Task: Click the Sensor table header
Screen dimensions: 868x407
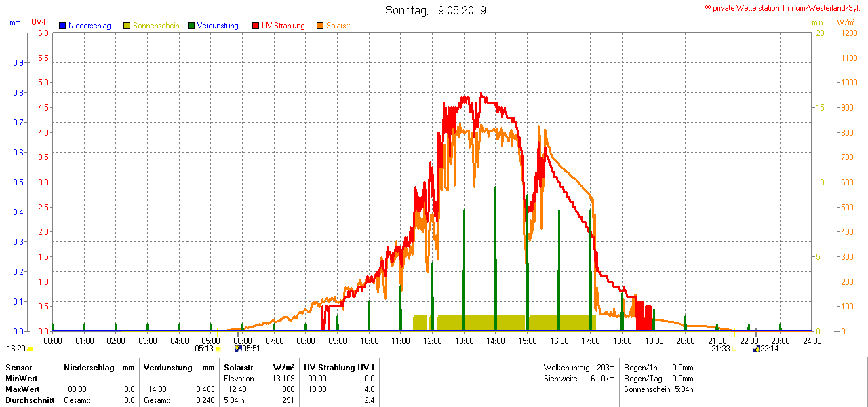Action: point(18,367)
